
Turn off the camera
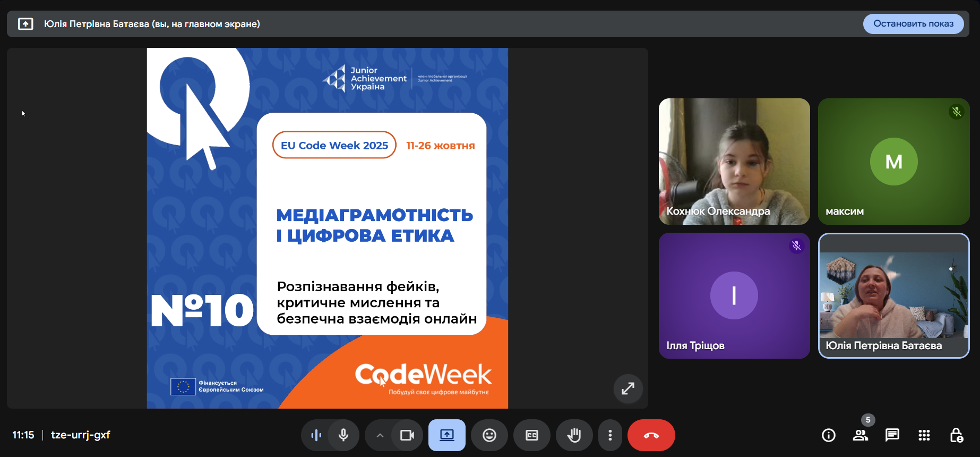[407, 435]
